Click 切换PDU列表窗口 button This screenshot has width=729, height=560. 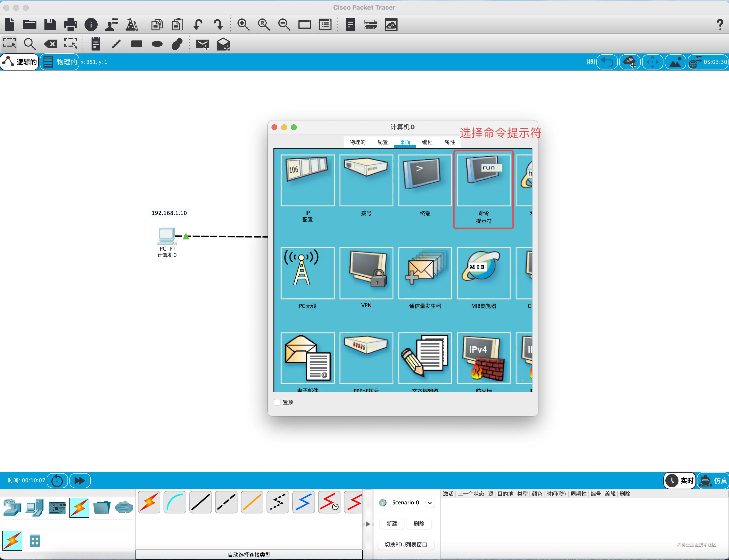pyautogui.click(x=406, y=544)
